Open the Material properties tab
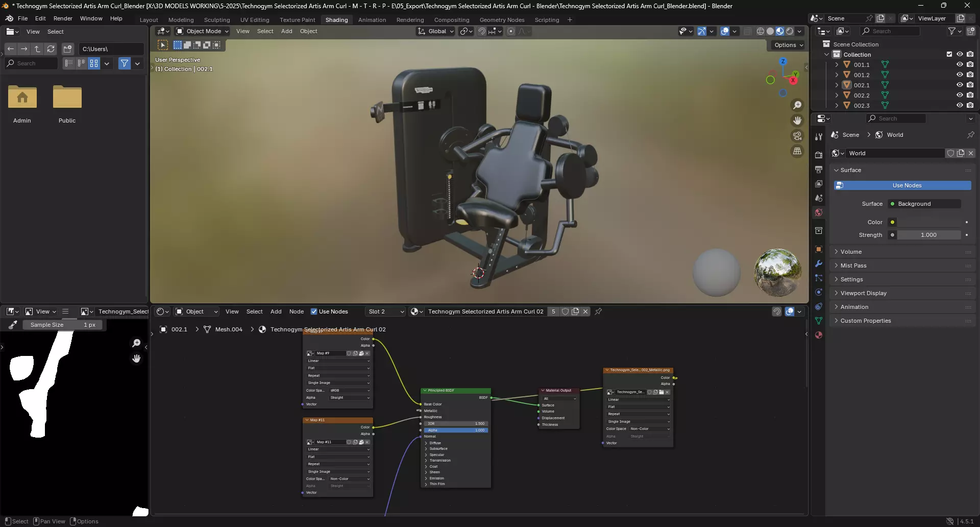980x527 pixels. [x=819, y=335]
